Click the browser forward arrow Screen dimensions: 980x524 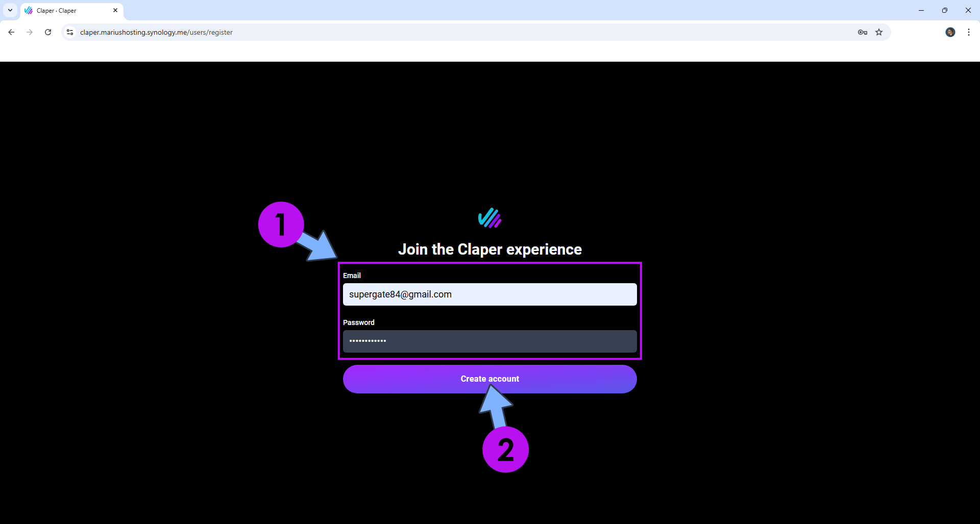(x=30, y=32)
